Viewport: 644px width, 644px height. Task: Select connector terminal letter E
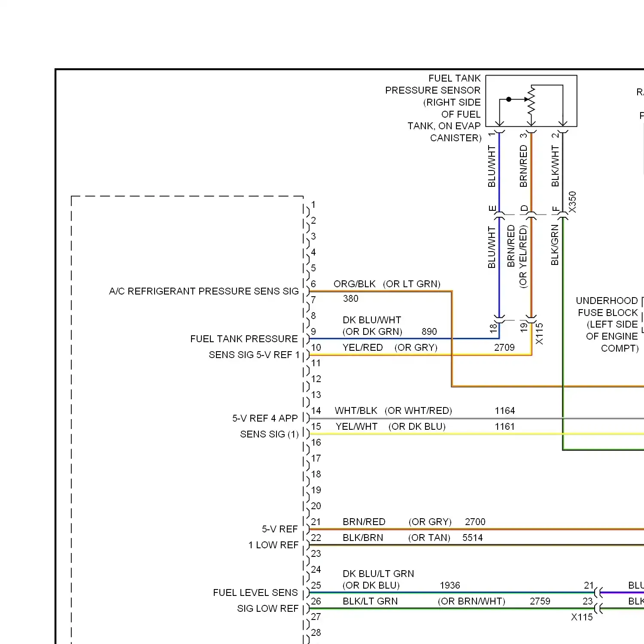492,209
